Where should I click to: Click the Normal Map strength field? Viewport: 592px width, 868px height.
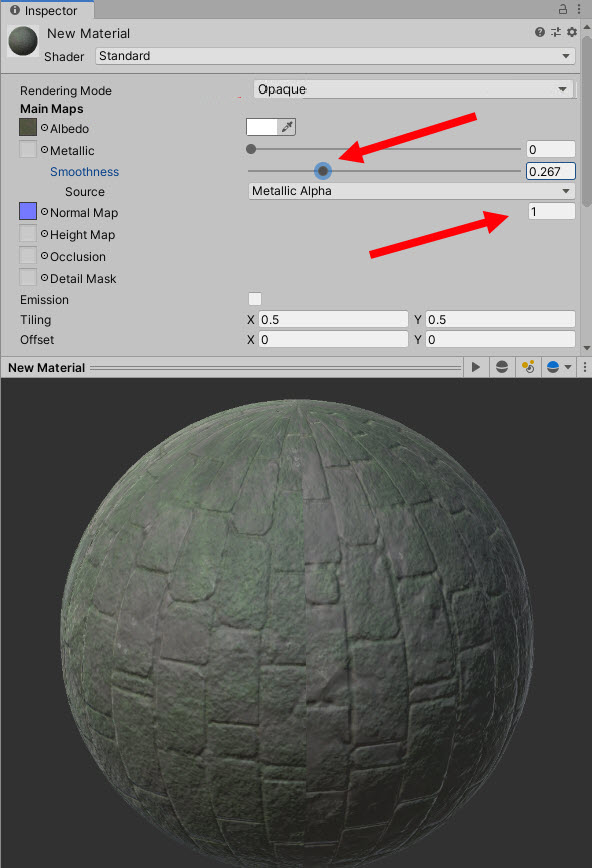552,211
